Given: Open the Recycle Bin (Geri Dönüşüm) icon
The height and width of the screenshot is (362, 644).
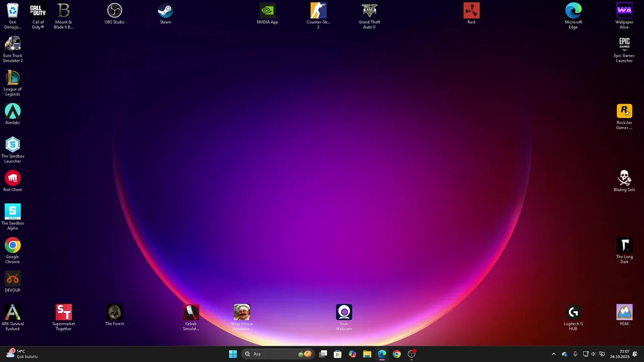Looking at the screenshot, I should point(13,16).
